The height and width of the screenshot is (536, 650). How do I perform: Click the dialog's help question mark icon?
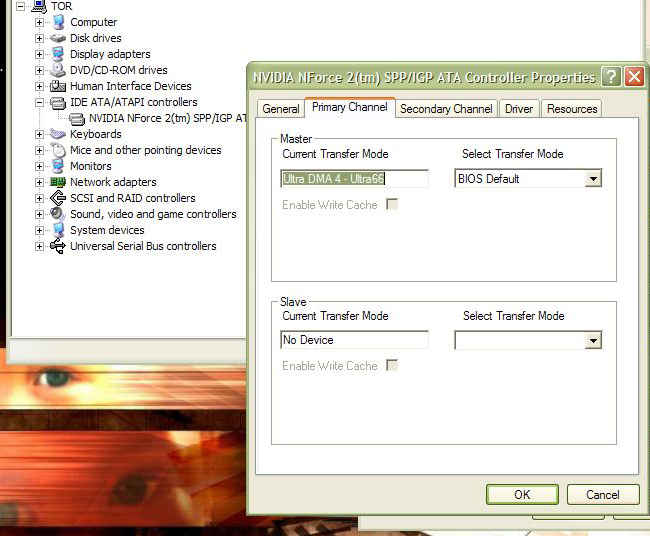(611, 77)
